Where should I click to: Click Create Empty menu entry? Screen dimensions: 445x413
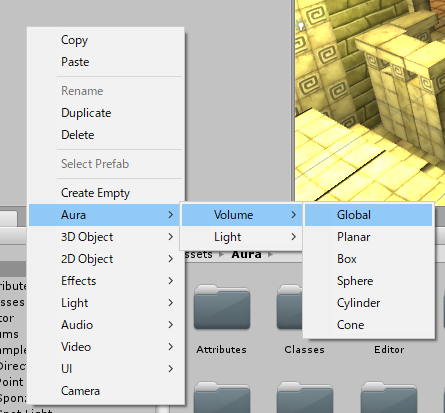[106, 193]
